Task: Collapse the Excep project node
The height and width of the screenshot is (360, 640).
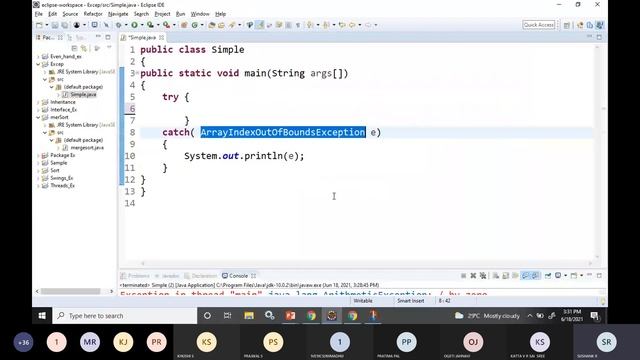Action: 38,64
